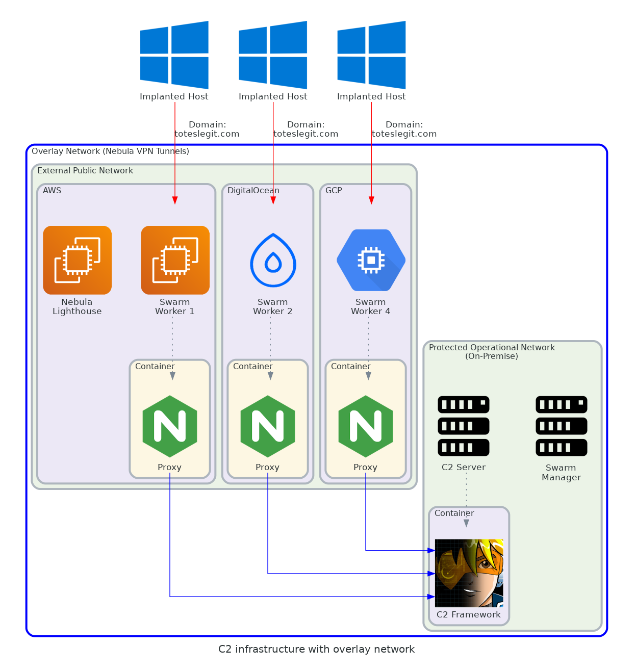Click the 'AWS' cluster label
The height and width of the screenshot is (672, 635).
pyautogui.click(x=52, y=191)
